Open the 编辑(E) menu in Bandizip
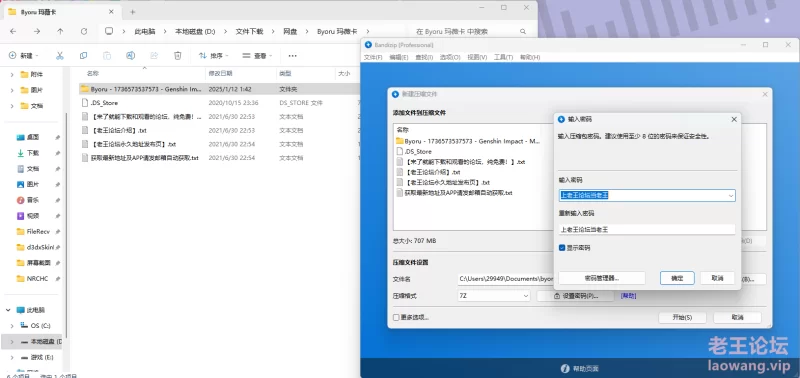 click(398, 57)
